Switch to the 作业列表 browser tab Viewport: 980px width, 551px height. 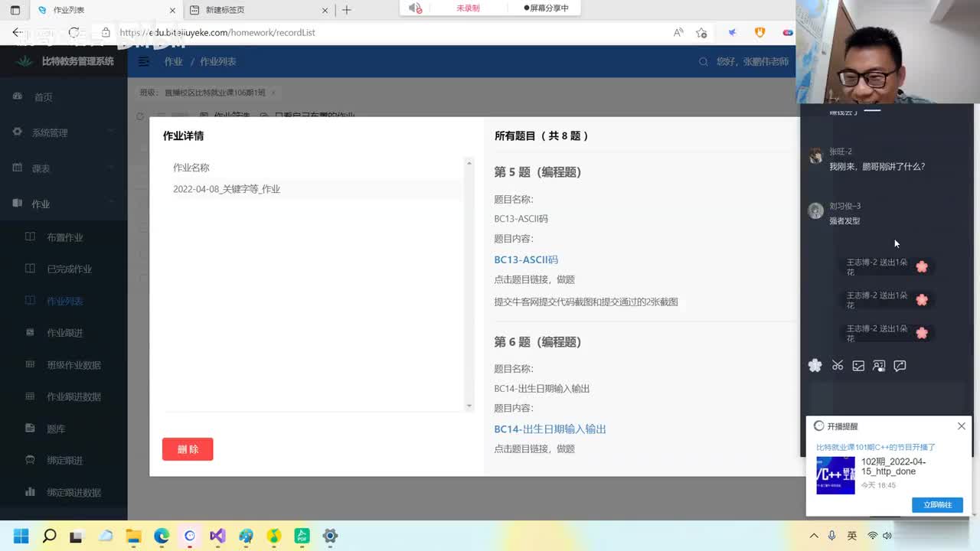point(105,10)
